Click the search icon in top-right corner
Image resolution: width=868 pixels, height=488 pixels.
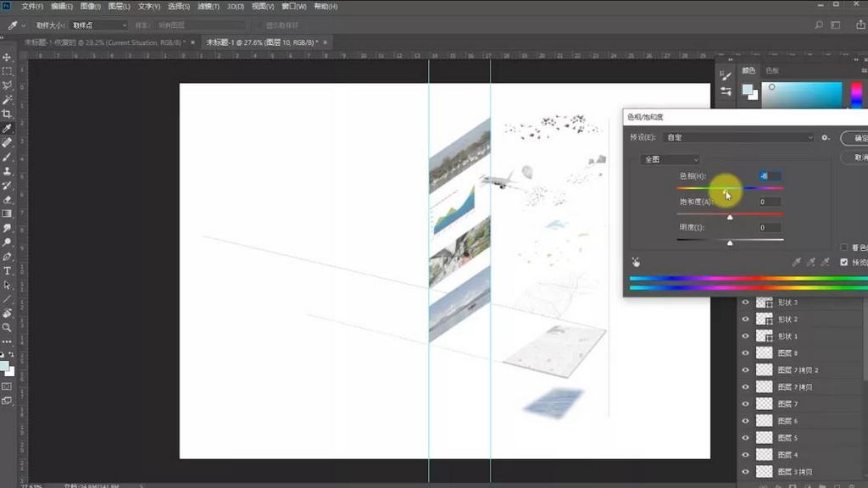pyautogui.click(x=819, y=25)
